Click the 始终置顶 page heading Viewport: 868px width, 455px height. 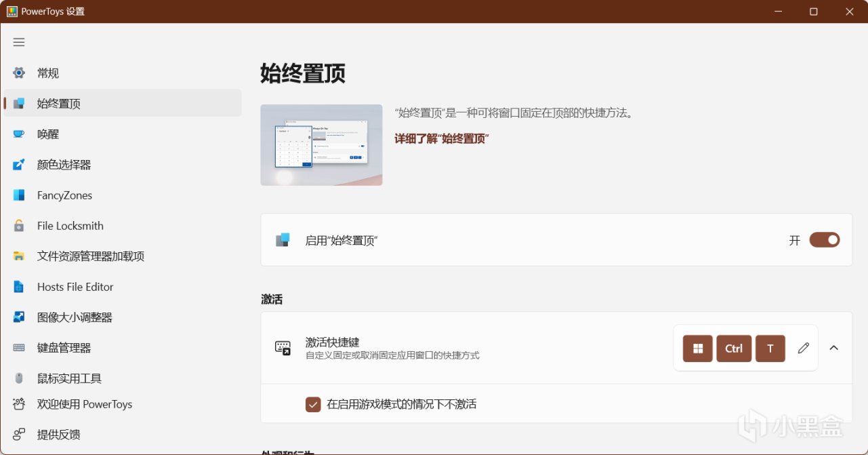303,73
